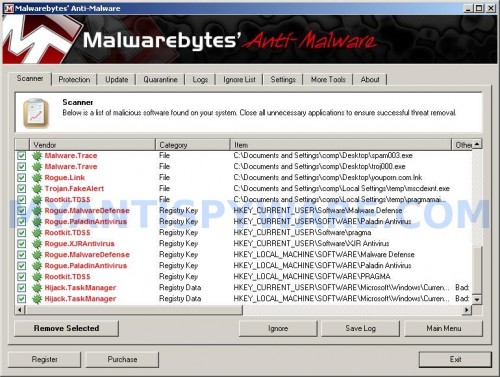Click the vertical scrollbar down arrow
500x377 pixels.
pyautogui.click(x=477, y=299)
